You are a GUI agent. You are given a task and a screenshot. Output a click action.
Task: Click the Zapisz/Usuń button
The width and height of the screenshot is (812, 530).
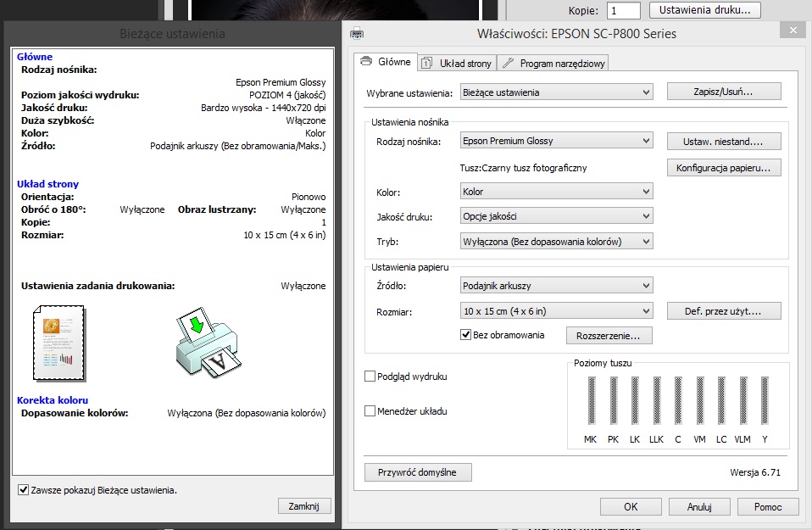coord(724,92)
